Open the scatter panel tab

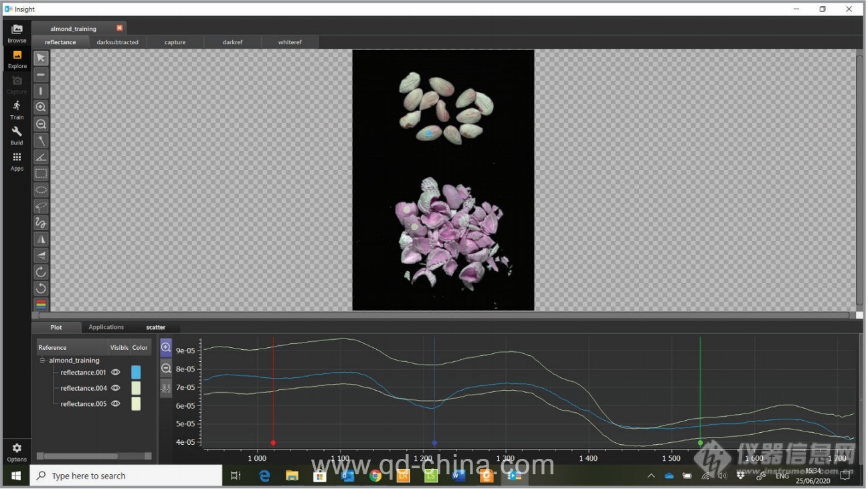(x=156, y=327)
